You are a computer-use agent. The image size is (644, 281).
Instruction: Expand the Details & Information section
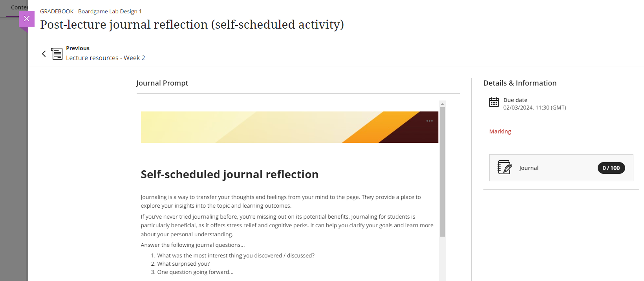(x=520, y=83)
